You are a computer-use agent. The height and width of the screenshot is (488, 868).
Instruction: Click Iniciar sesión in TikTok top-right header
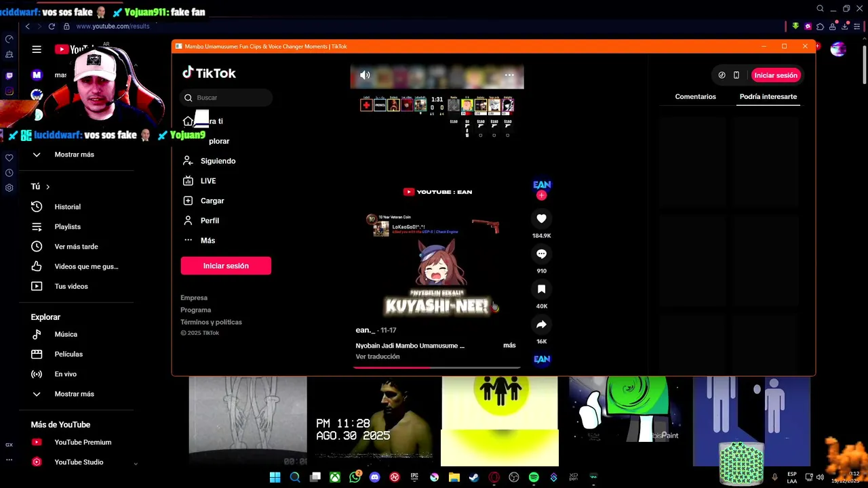click(776, 75)
